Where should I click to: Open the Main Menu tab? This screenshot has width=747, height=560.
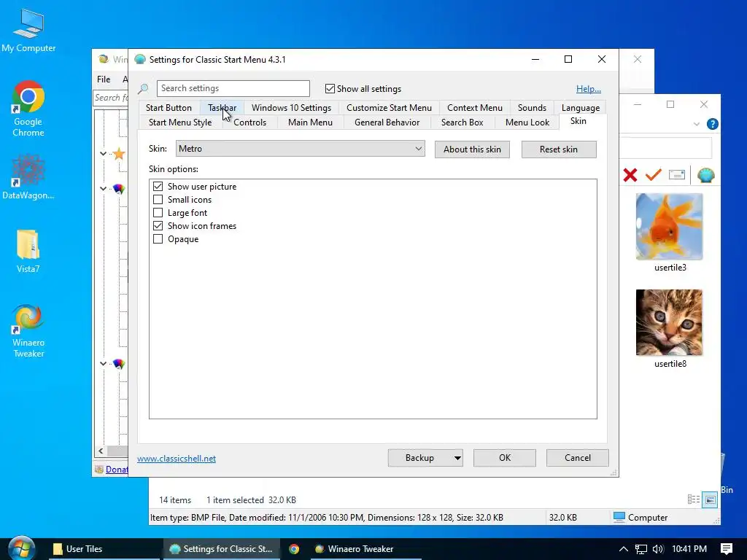coord(310,122)
